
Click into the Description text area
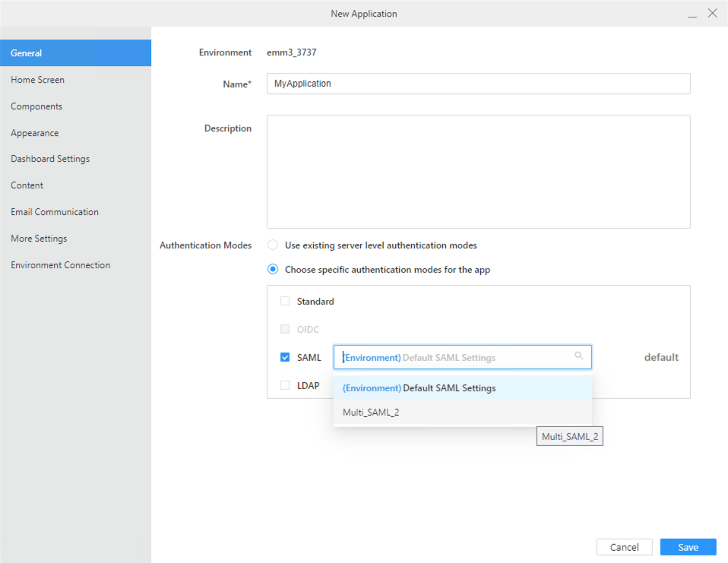(478, 172)
